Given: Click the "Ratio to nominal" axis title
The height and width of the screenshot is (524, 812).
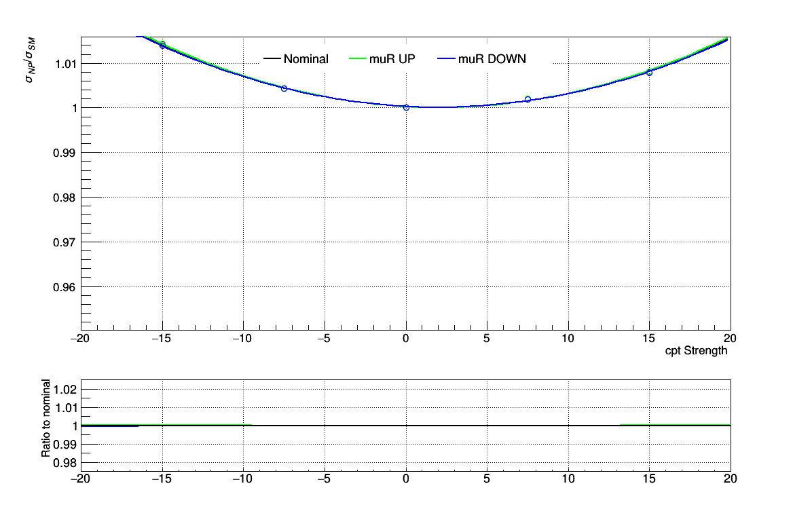Looking at the screenshot, I should 45,418.
